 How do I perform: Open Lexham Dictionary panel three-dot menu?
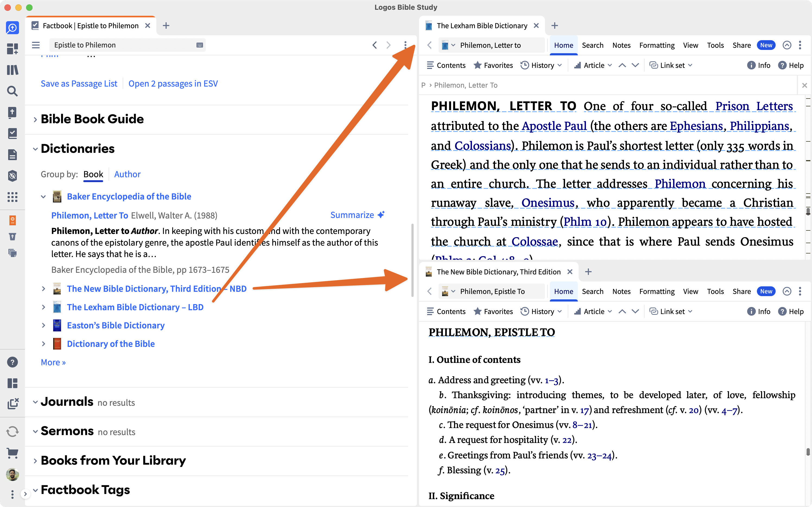pos(800,45)
